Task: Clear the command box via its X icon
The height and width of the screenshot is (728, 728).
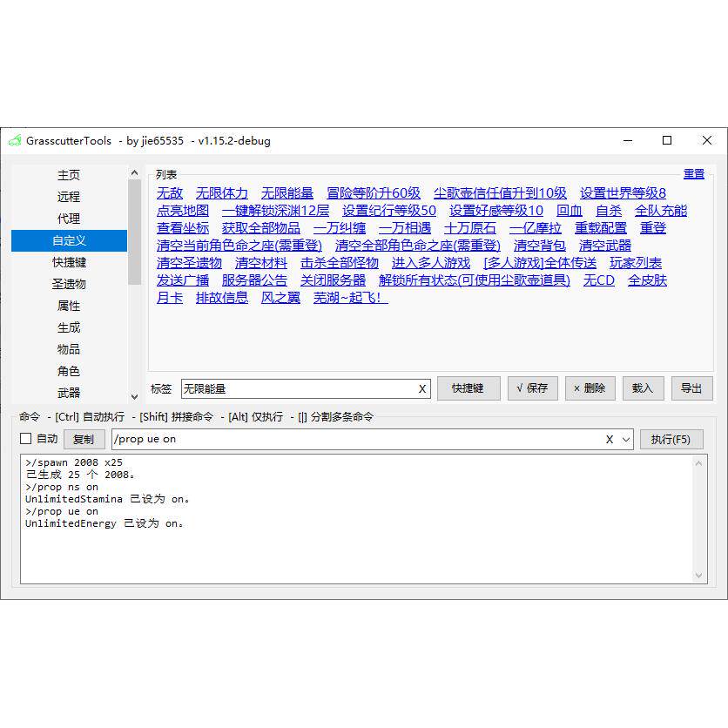Action: (x=609, y=439)
